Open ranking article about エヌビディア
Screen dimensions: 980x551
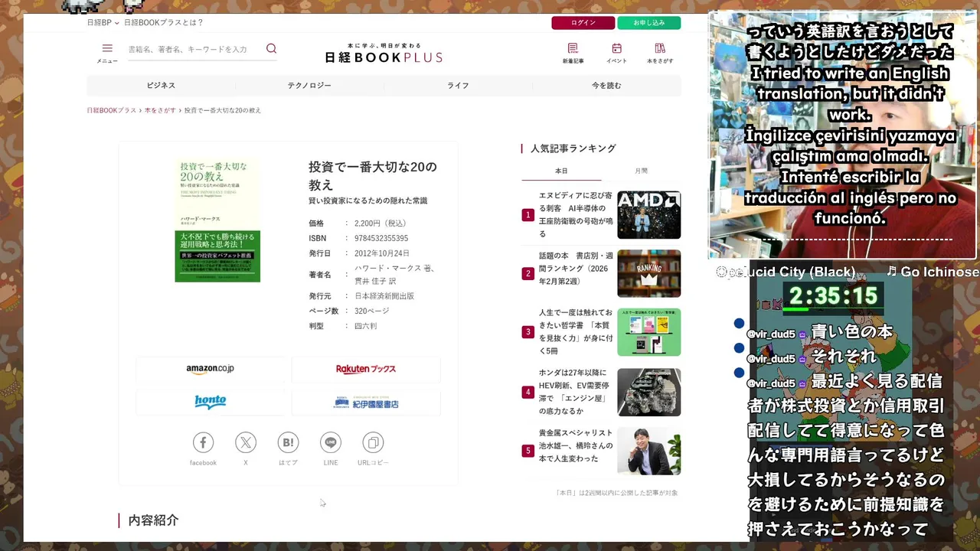[x=576, y=214]
